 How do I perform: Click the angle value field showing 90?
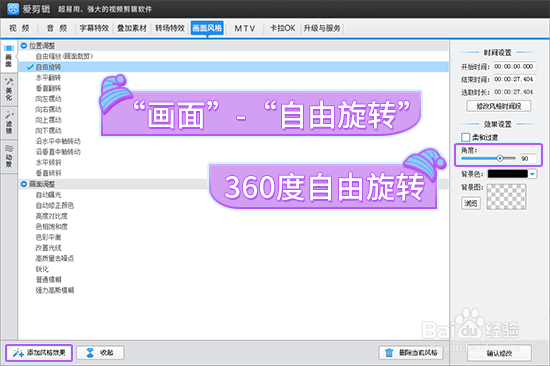click(528, 159)
